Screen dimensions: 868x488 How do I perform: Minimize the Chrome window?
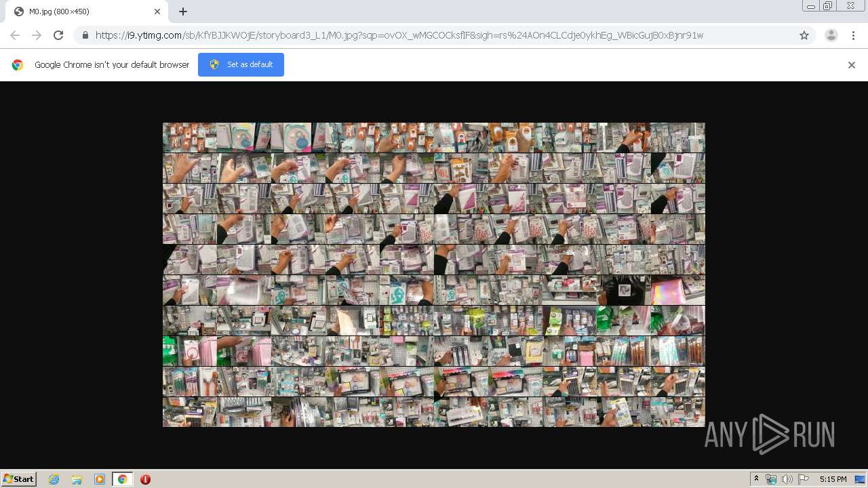(x=810, y=6)
